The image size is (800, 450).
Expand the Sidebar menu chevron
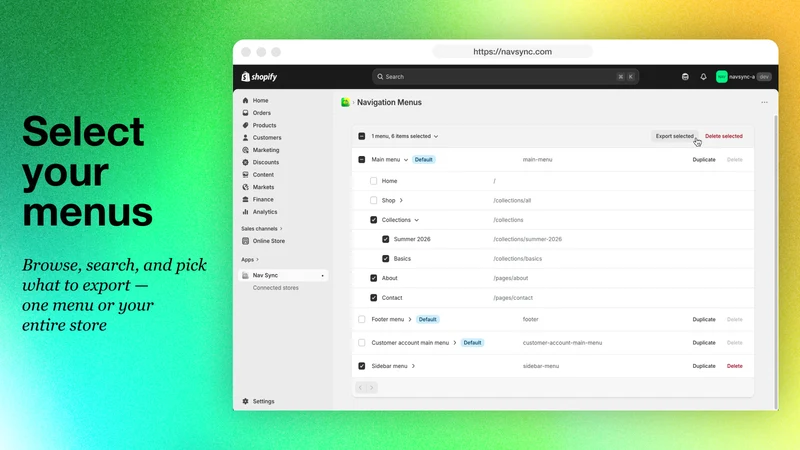pos(413,366)
